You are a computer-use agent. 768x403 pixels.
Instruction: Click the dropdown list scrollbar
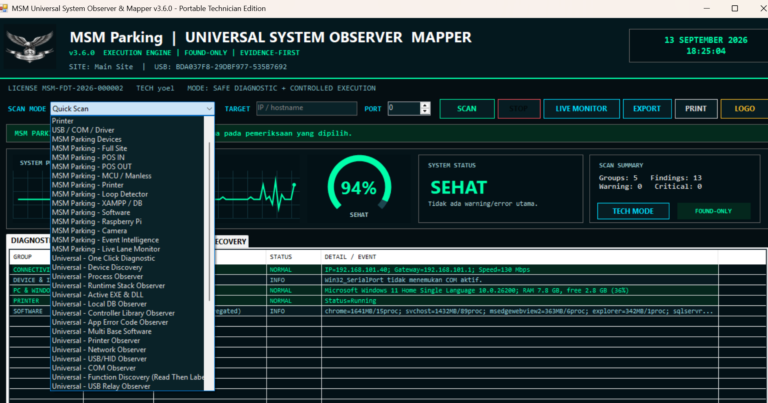[209, 220]
